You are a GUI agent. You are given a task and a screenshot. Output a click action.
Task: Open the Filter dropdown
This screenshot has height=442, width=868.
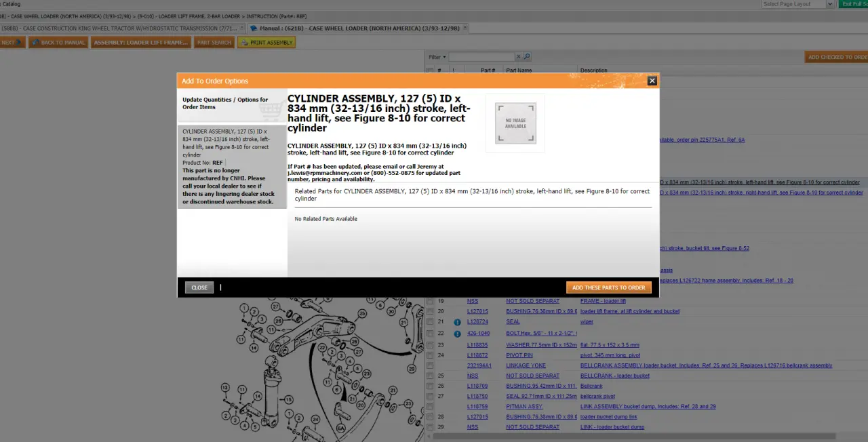437,57
